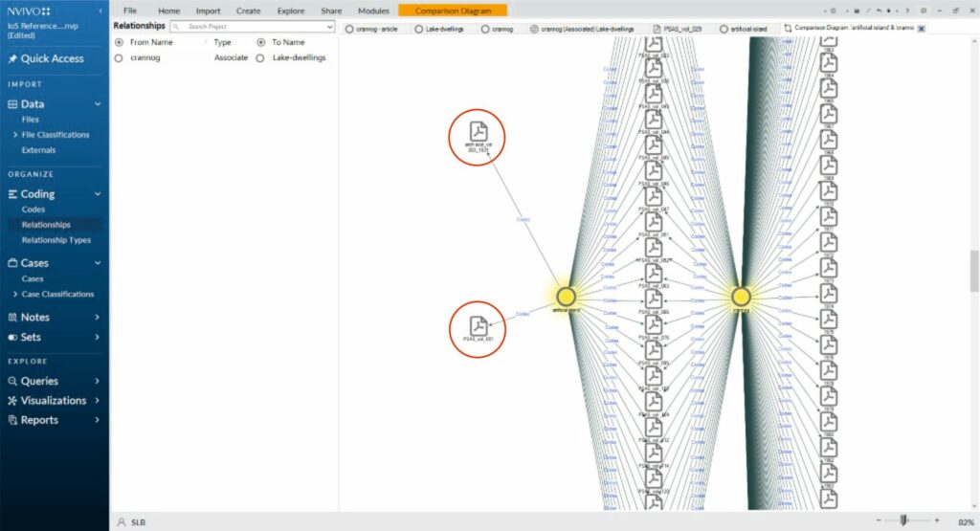
Task: Collapse the Coding section chevron
Action: (x=98, y=194)
